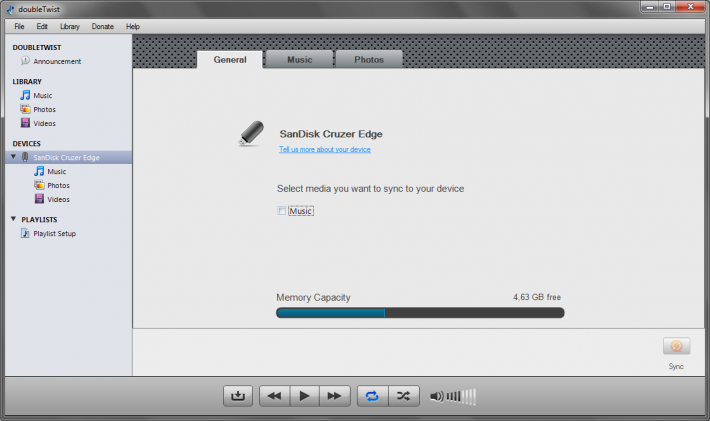
Task: Click the SanDisk USB drive image
Action: click(251, 134)
